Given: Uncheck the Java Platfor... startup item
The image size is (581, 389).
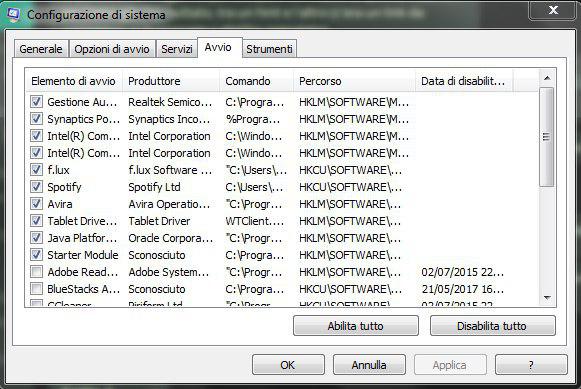Looking at the screenshot, I should pyautogui.click(x=36, y=238).
